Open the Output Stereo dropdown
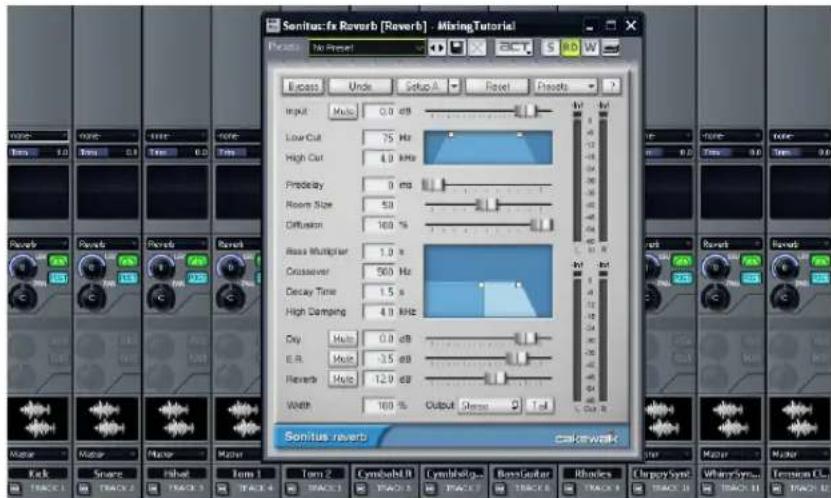The width and height of the screenshot is (831, 498). tap(490, 406)
